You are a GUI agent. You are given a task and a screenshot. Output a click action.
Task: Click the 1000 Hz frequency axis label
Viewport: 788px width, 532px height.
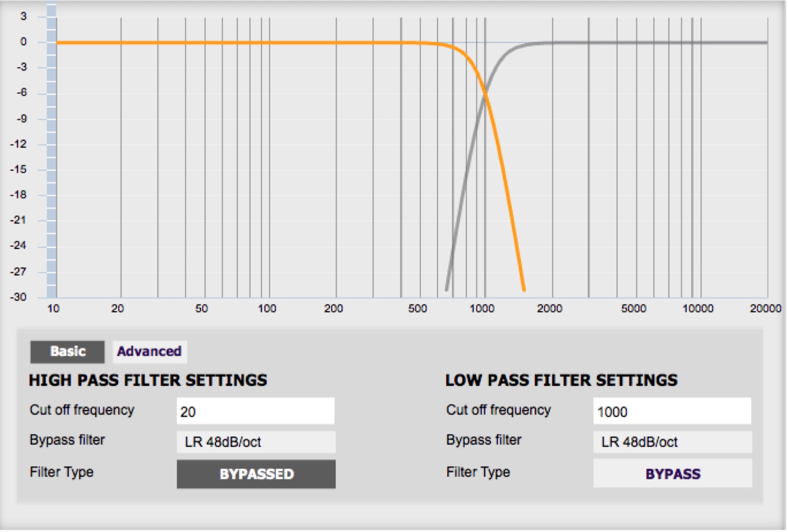[x=482, y=309]
